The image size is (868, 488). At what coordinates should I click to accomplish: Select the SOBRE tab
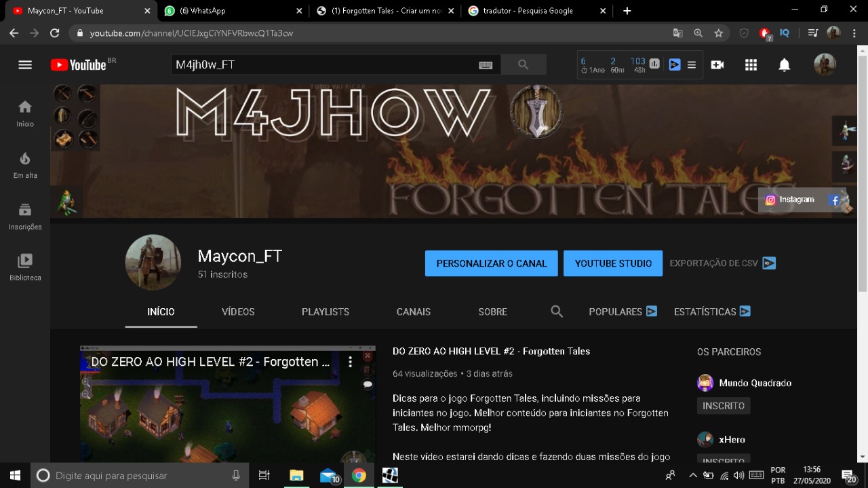493,312
